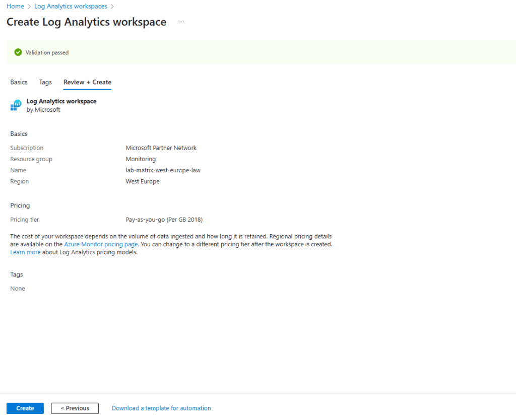
Task: Click the page title Create Log Analytics workspace
Action: (x=87, y=22)
